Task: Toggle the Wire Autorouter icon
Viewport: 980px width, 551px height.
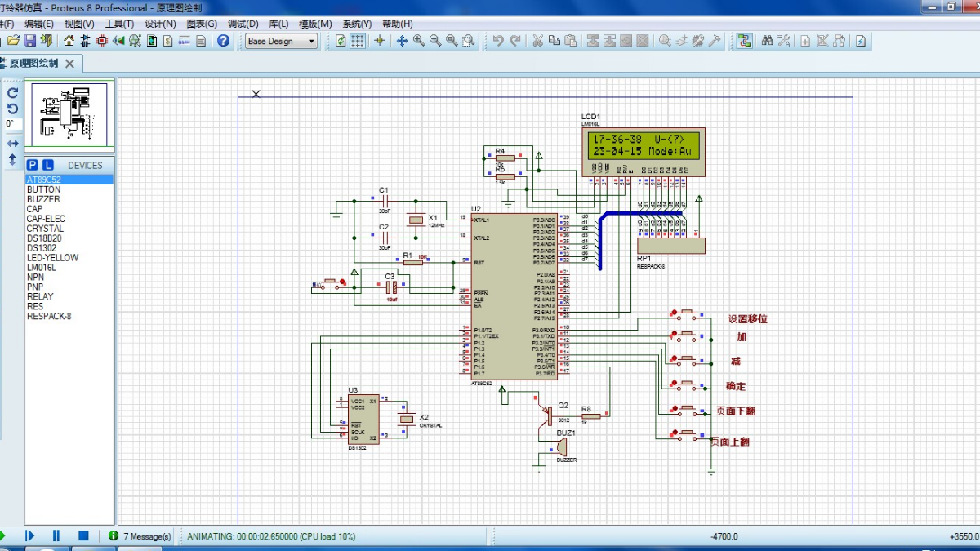Action: [x=744, y=41]
